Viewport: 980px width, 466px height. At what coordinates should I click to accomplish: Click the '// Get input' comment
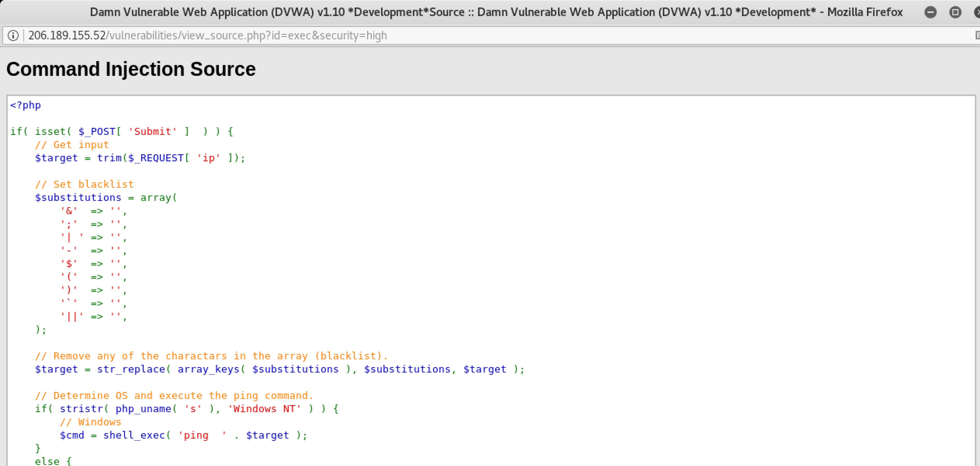click(72, 145)
